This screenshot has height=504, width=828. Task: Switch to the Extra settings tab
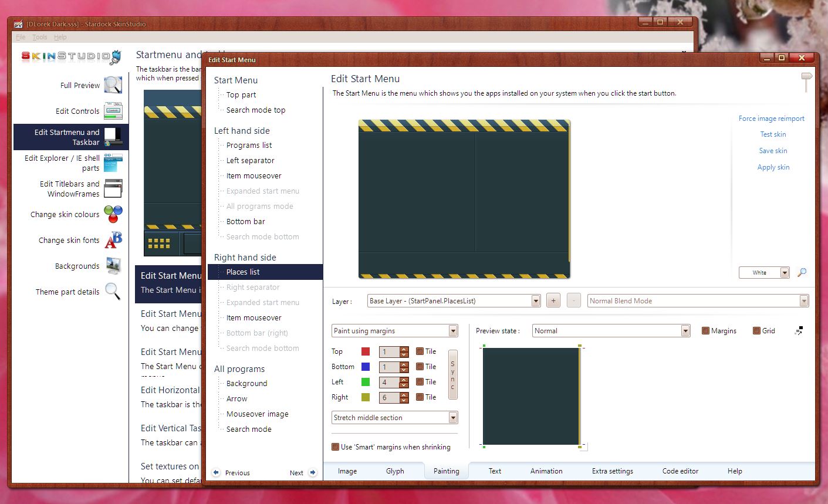pyautogui.click(x=613, y=471)
